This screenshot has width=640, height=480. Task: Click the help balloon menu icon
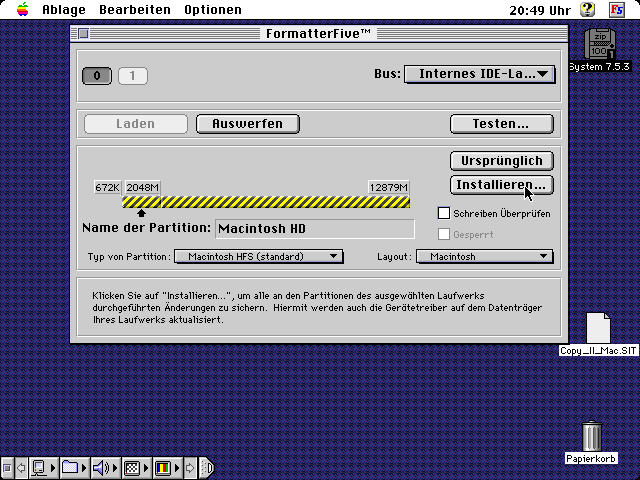[588, 10]
